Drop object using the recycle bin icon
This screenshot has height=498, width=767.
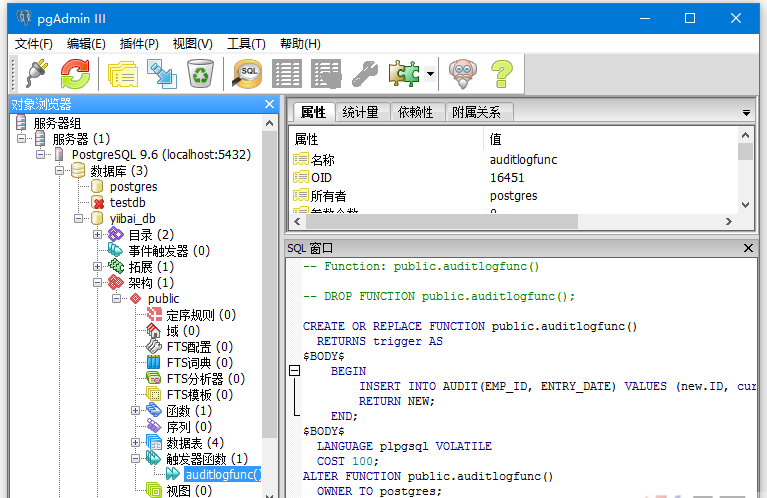click(201, 74)
